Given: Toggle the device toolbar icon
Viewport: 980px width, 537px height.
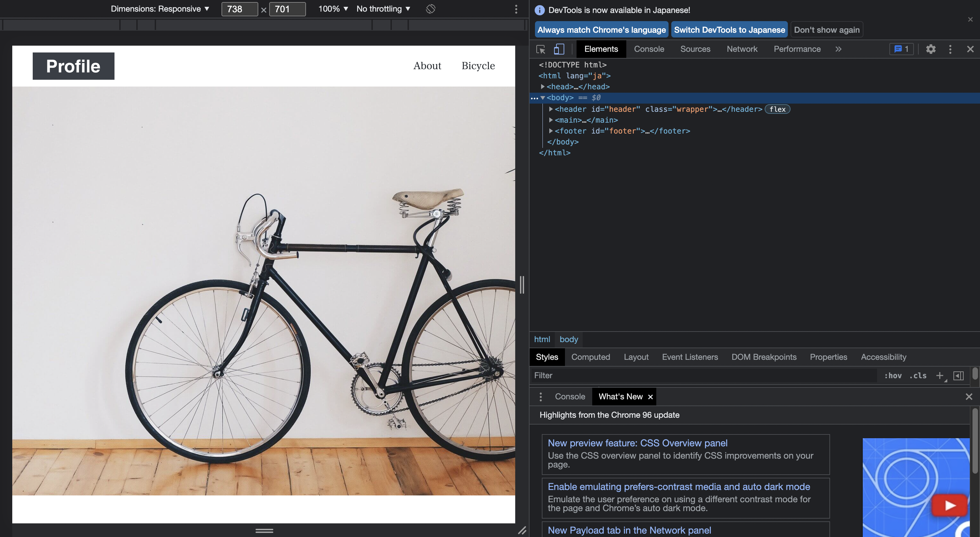Looking at the screenshot, I should point(558,49).
